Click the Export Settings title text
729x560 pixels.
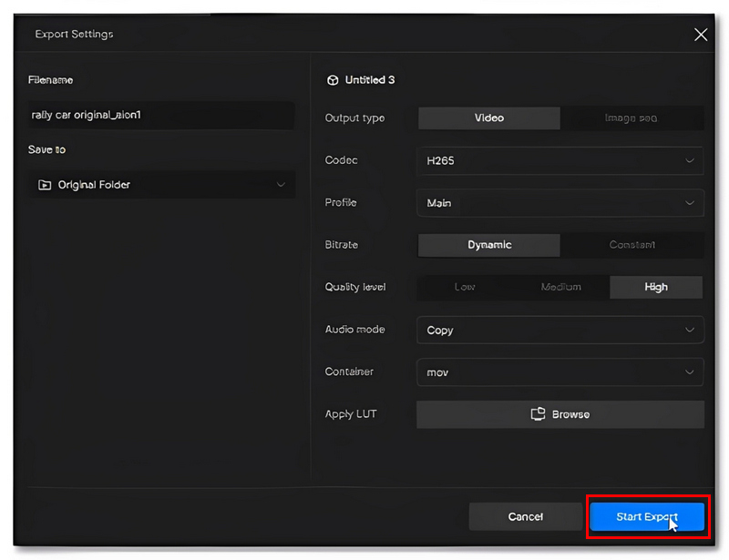point(74,35)
